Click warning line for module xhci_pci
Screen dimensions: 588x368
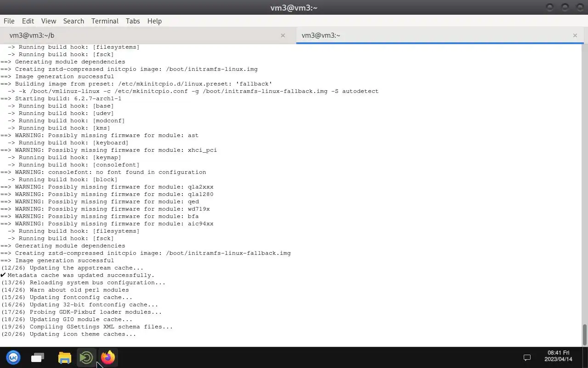tap(109, 150)
